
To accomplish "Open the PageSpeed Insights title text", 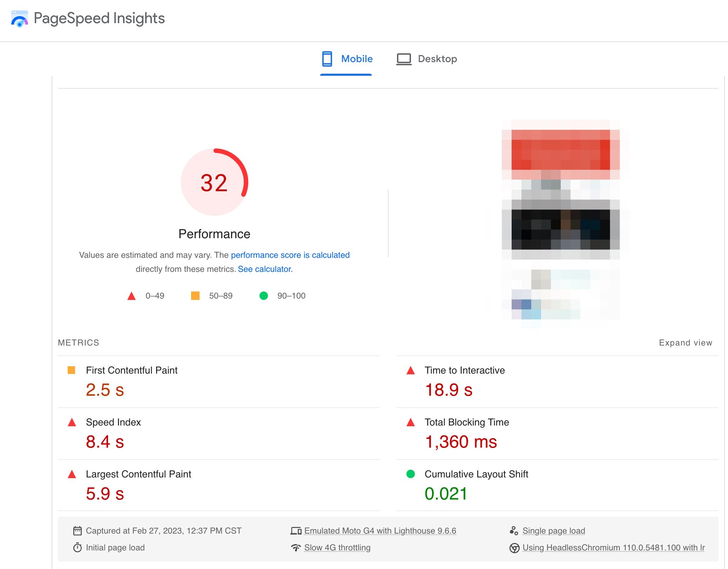I will (99, 18).
